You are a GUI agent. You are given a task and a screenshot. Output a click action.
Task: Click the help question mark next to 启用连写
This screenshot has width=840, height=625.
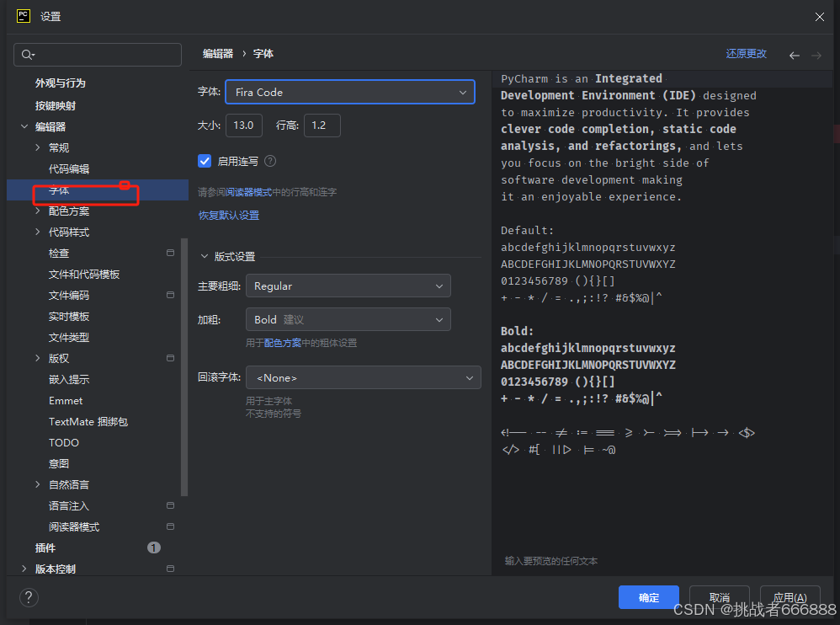270,162
